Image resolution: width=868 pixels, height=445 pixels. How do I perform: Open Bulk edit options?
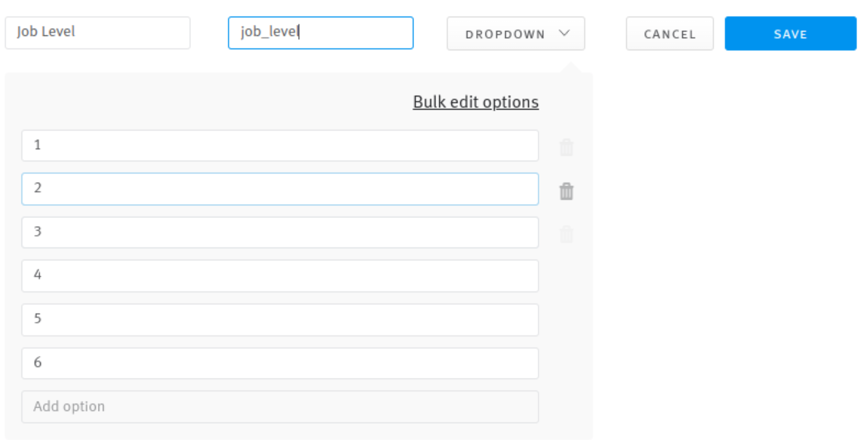pyautogui.click(x=476, y=102)
